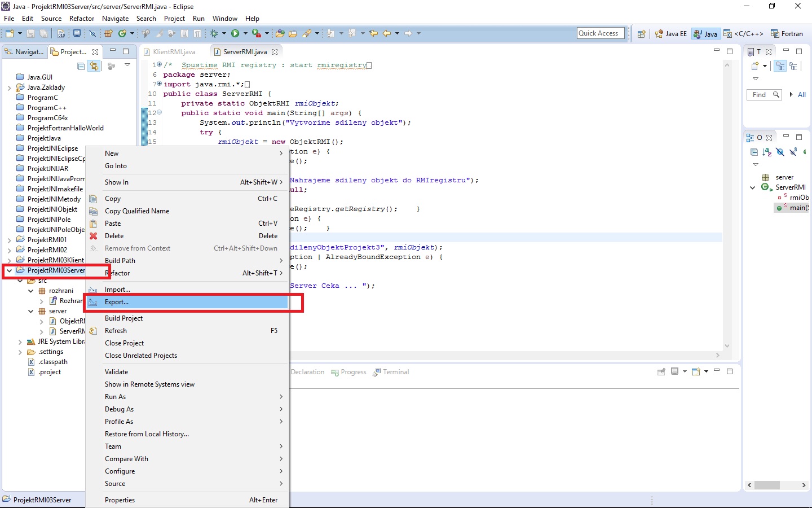Click the All link in Type Hierarchy panel
Image resolution: width=812 pixels, height=508 pixels.
coord(803,94)
